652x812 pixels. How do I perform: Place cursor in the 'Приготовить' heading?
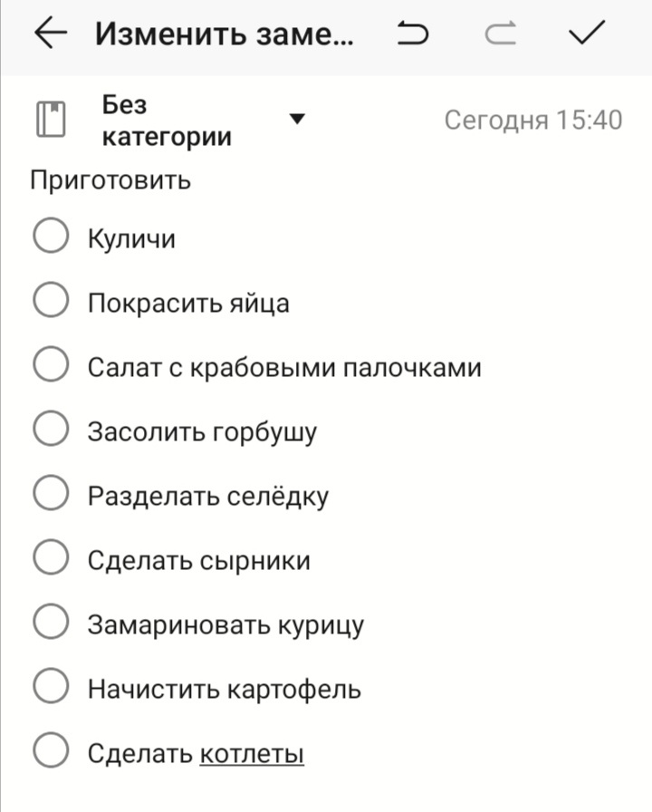point(110,179)
